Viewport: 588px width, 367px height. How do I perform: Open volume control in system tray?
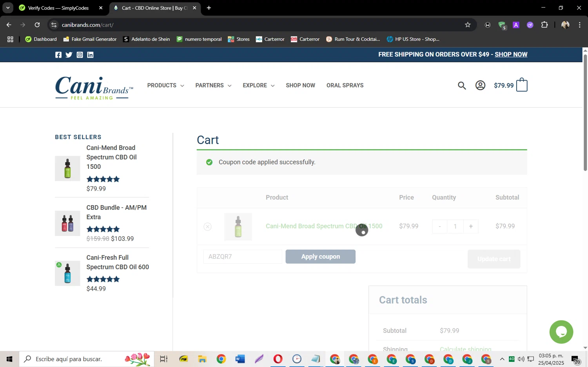tap(521, 359)
